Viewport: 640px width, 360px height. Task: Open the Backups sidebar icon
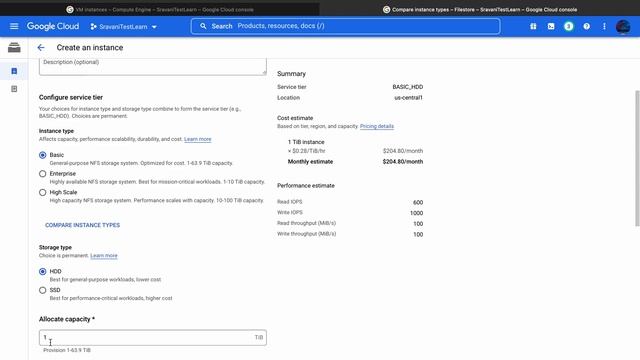14,89
